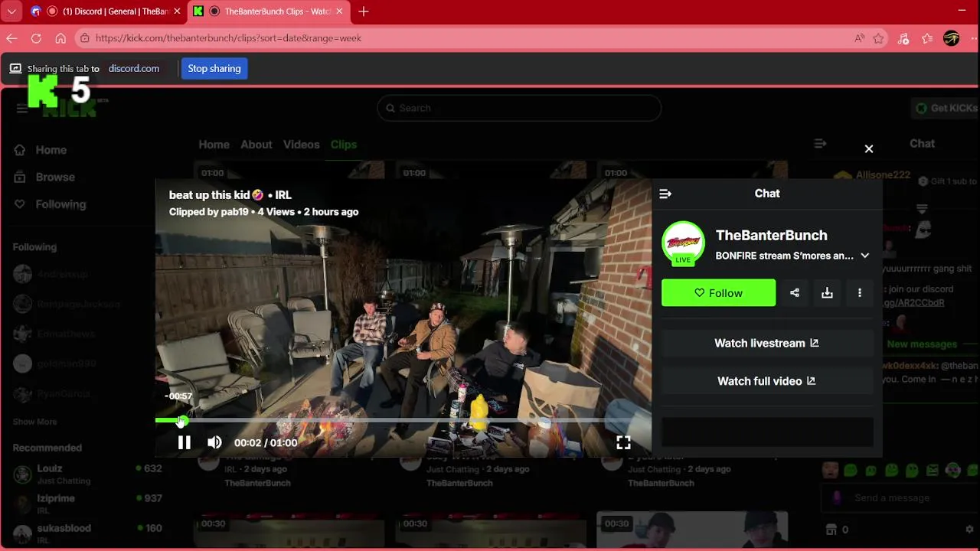This screenshot has width=980, height=551.
Task: Click Show More under Following
Action: tap(34, 422)
